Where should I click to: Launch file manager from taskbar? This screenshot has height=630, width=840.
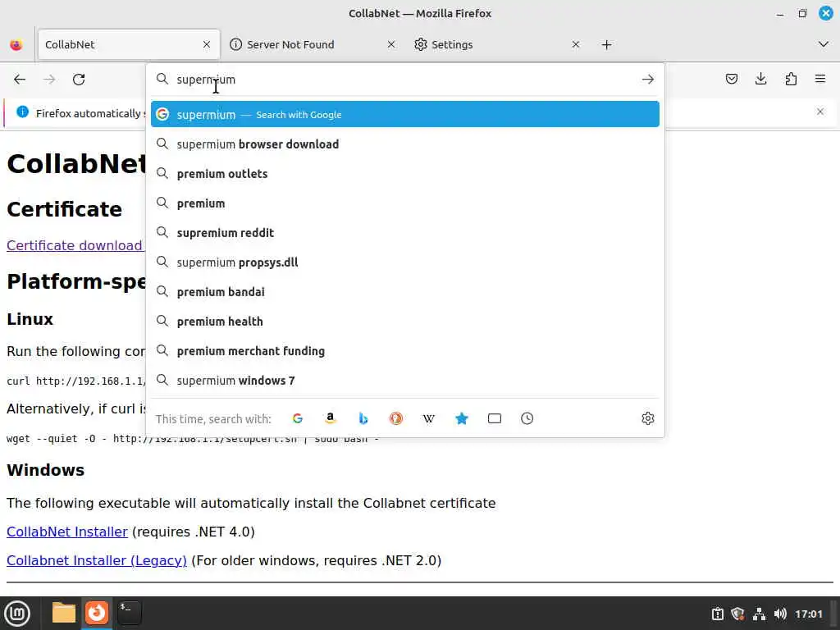tap(64, 613)
